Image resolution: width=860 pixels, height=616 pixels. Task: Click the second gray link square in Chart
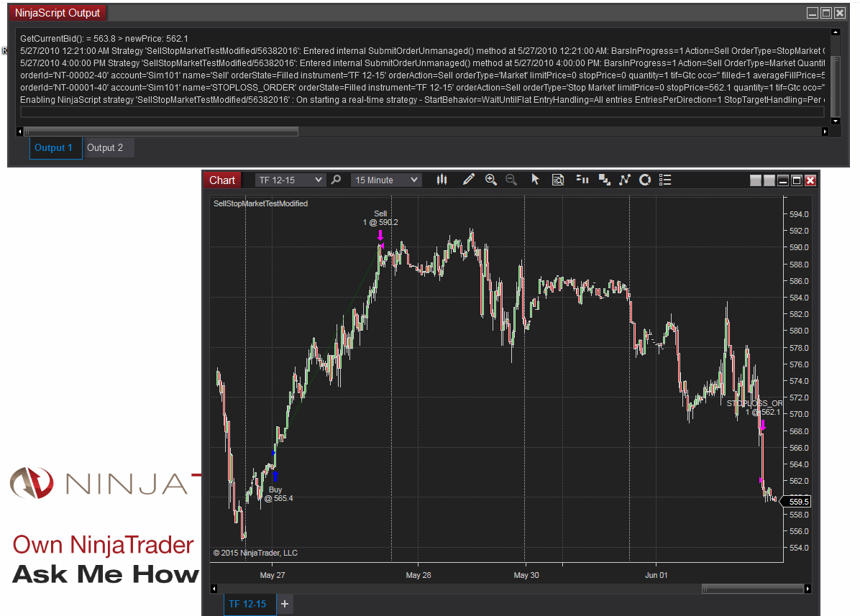click(769, 180)
